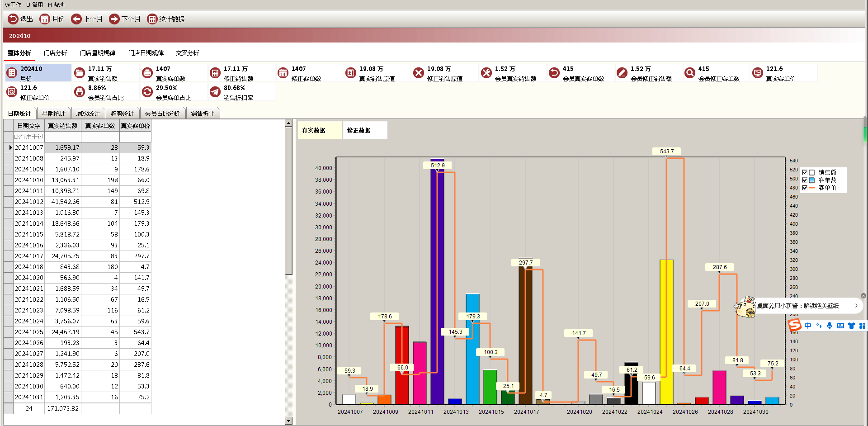The image size is (868, 426).
Task: Open the 周次统计 sub-tab
Action: click(x=88, y=114)
